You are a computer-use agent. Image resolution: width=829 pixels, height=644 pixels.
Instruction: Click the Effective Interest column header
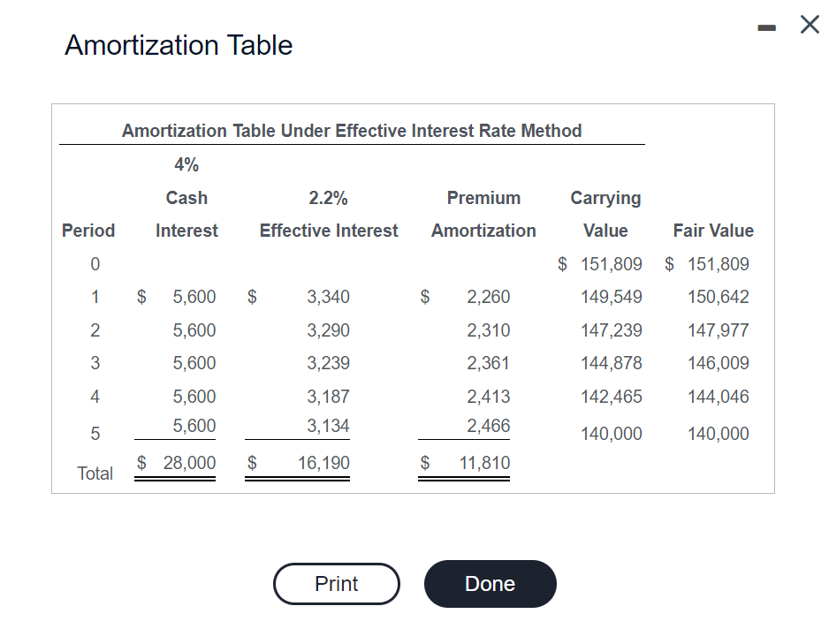click(x=328, y=231)
